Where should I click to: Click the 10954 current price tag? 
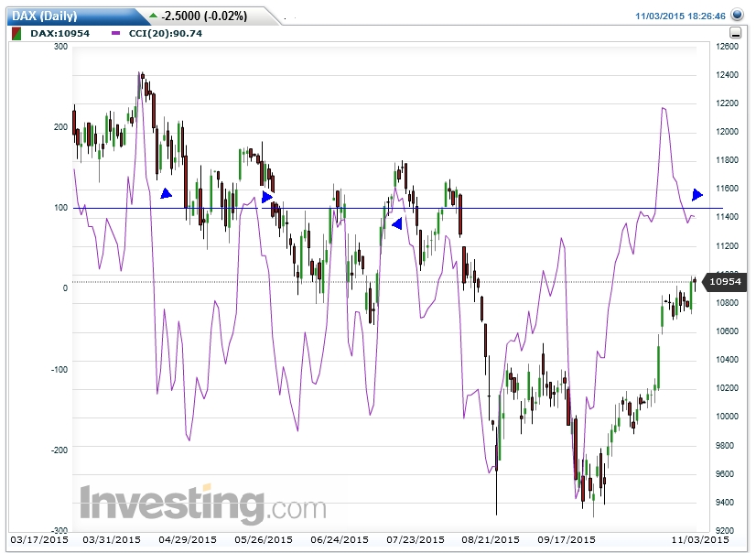coord(725,282)
